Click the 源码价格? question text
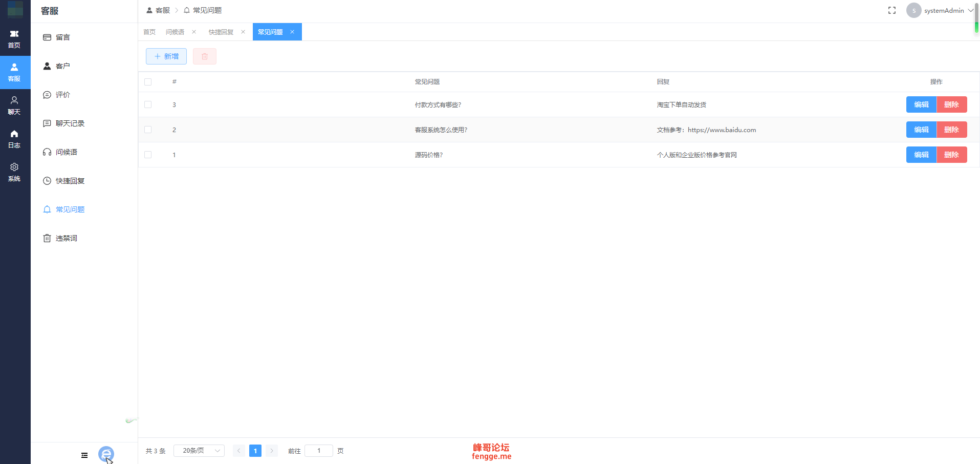 coord(429,155)
